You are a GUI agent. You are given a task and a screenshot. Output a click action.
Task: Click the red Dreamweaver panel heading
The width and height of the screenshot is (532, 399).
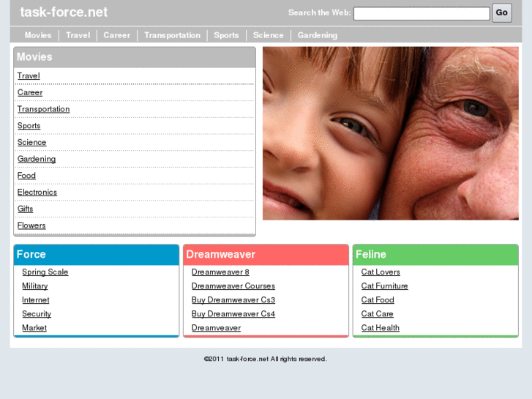pos(266,255)
